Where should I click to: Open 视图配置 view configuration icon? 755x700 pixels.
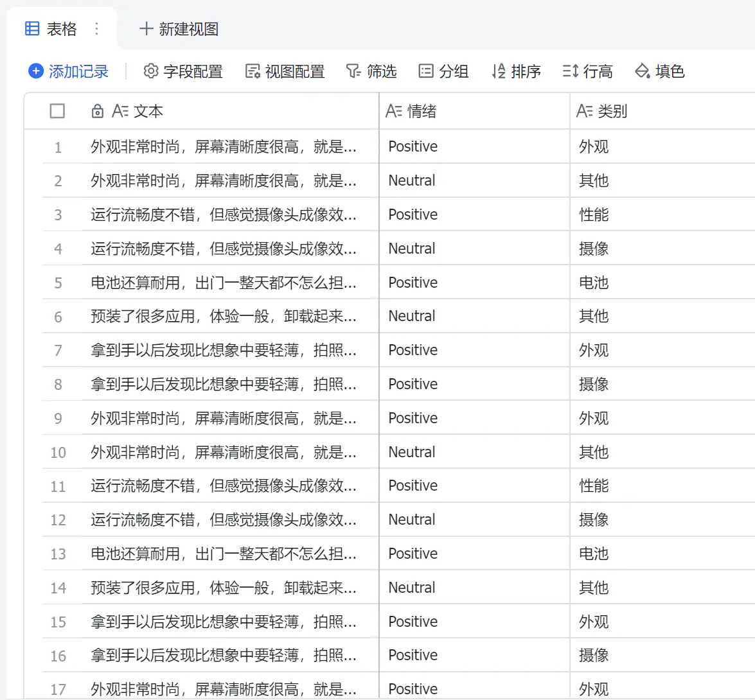tap(253, 71)
